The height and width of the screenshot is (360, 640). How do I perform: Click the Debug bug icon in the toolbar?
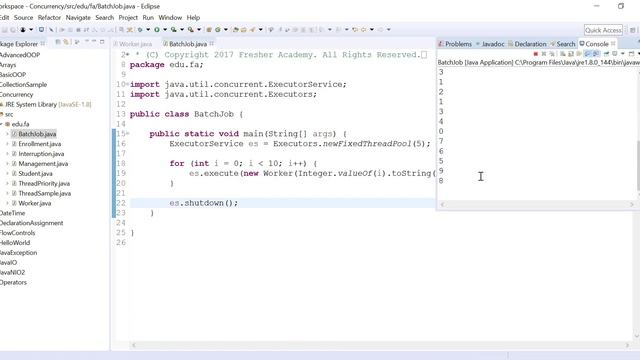pyautogui.click(x=140, y=29)
